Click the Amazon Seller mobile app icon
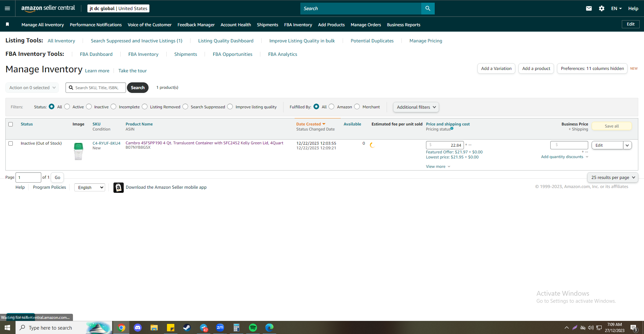644x334 pixels. coord(118,187)
